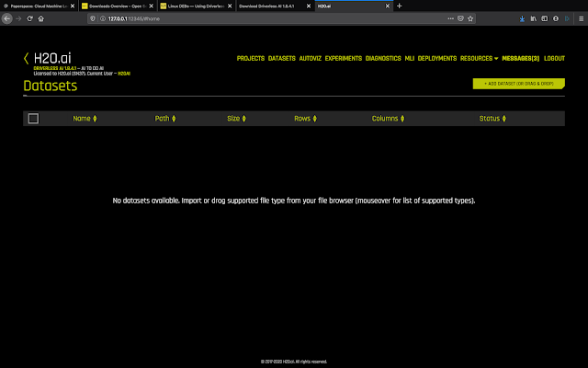
Task: Toggle the sidebar icon in browser toolbar
Action: click(545, 18)
